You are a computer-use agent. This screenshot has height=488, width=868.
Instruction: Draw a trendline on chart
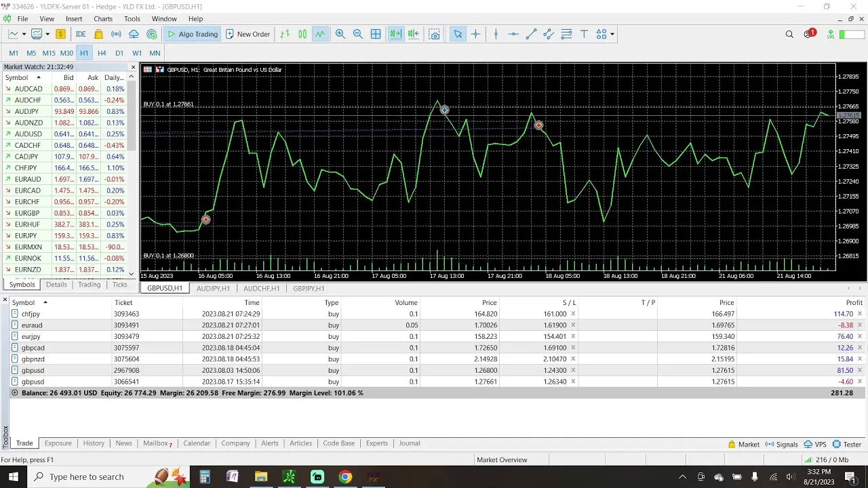coord(531,34)
